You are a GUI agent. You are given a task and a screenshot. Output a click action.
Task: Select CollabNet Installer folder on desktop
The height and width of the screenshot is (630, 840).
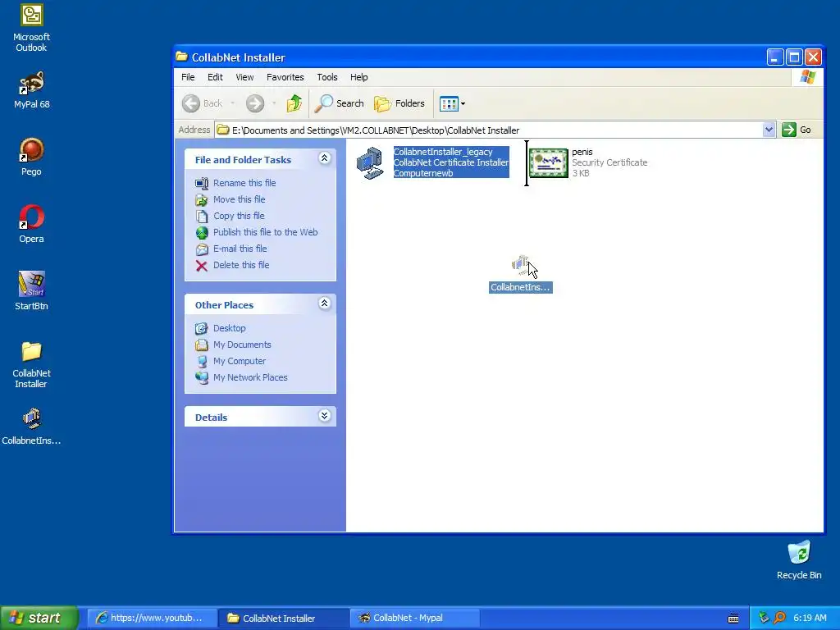[x=31, y=364]
